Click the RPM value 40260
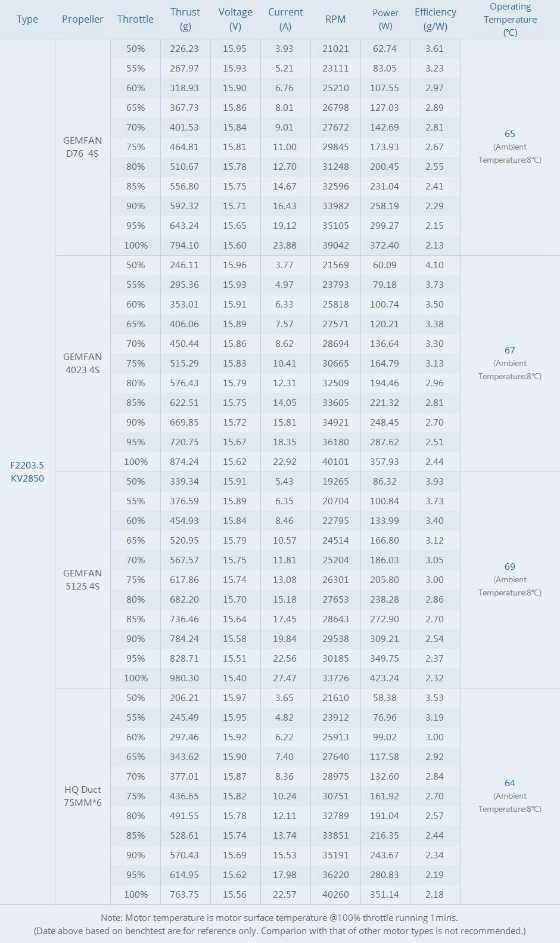This screenshot has width=560, height=943. click(x=335, y=894)
